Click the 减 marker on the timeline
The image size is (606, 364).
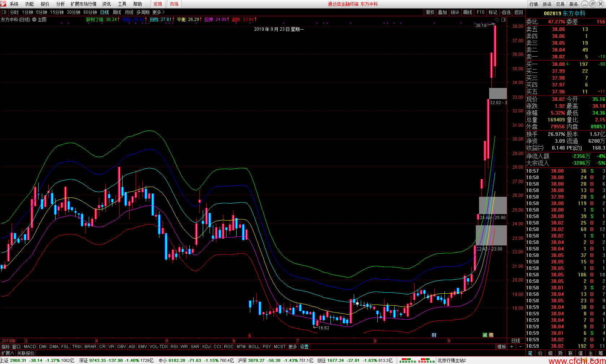(x=485, y=335)
